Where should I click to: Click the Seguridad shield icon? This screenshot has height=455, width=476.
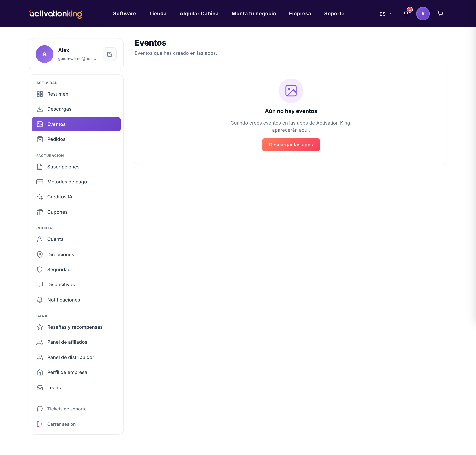(40, 270)
